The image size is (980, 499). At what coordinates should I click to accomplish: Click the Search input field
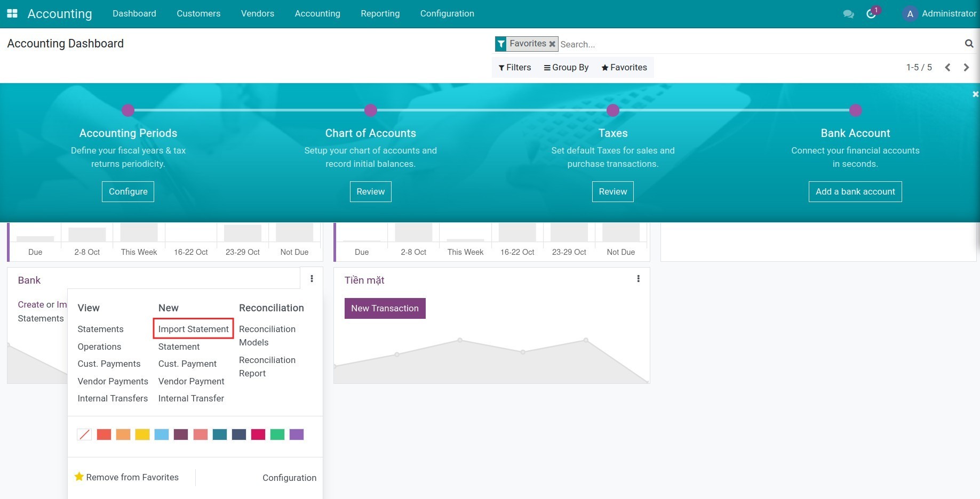coord(640,44)
